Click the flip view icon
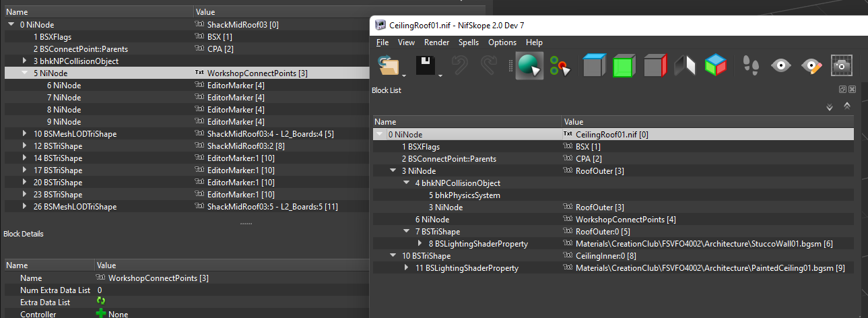 pos(685,66)
